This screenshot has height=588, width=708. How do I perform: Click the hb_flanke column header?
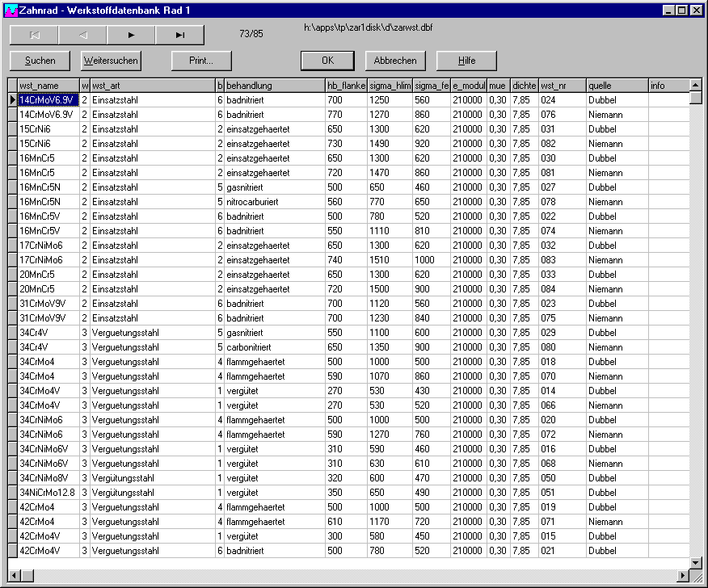tap(347, 86)
